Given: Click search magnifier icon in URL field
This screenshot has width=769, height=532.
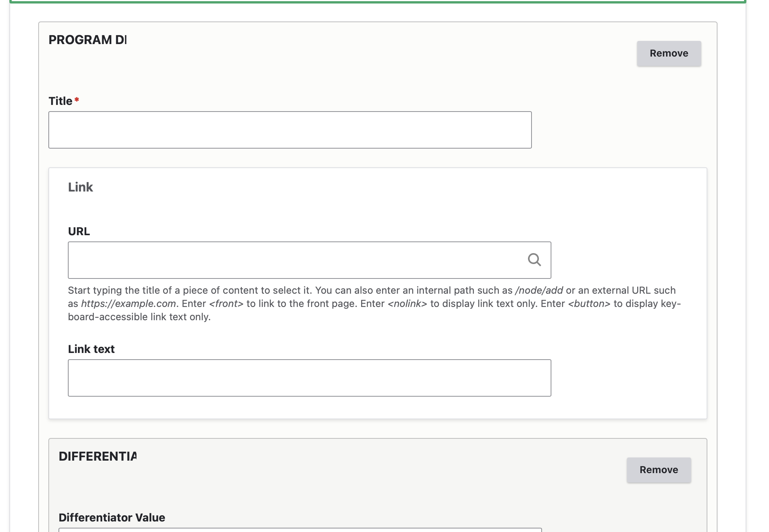Looking at the screenshot, I should 534,260.
